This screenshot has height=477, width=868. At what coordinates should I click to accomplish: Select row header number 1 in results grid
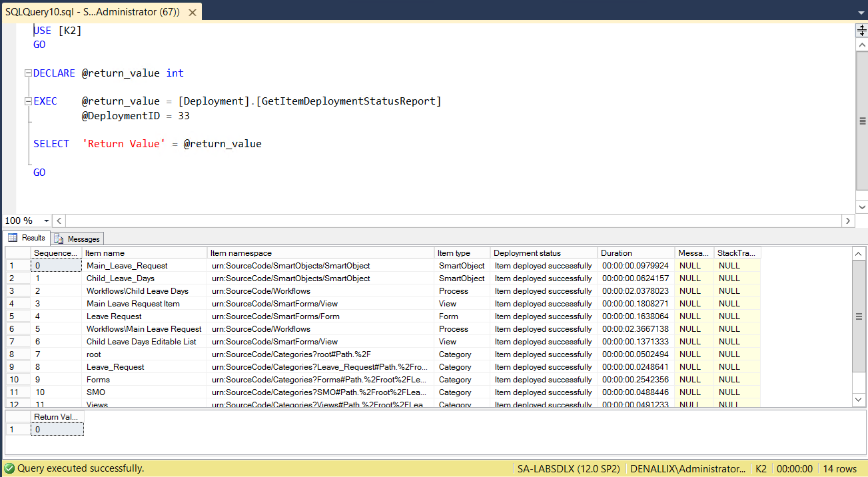click(18, 266)
